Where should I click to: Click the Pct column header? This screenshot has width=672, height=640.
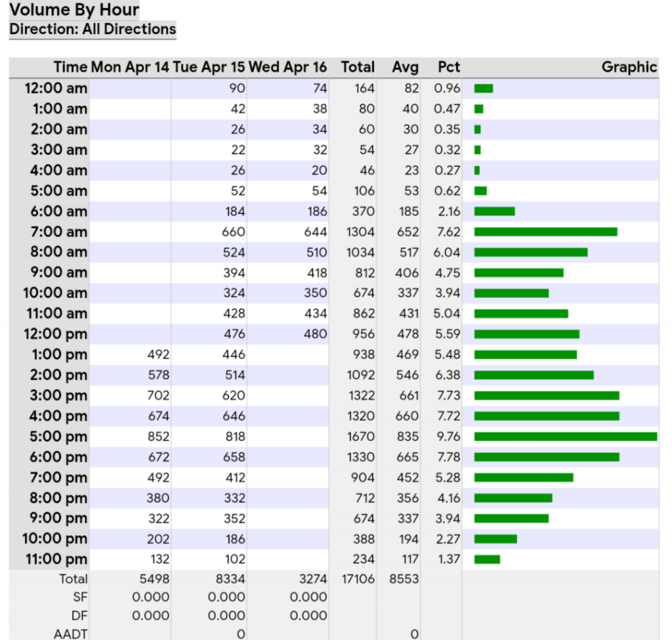[x=448, y=67]
